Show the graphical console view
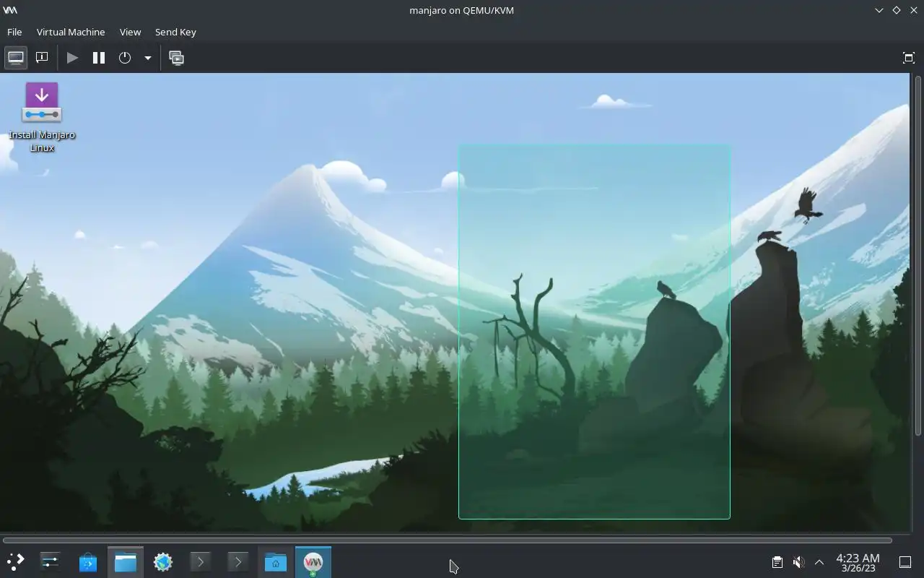The image size is (924, 578). (x=16, y=58)
